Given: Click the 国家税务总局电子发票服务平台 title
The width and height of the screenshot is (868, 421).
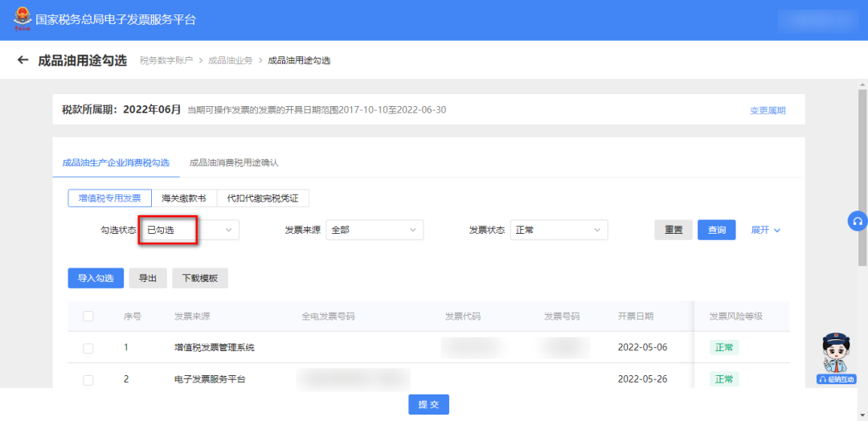Looking at the screenshot, I should pos(116,20).
